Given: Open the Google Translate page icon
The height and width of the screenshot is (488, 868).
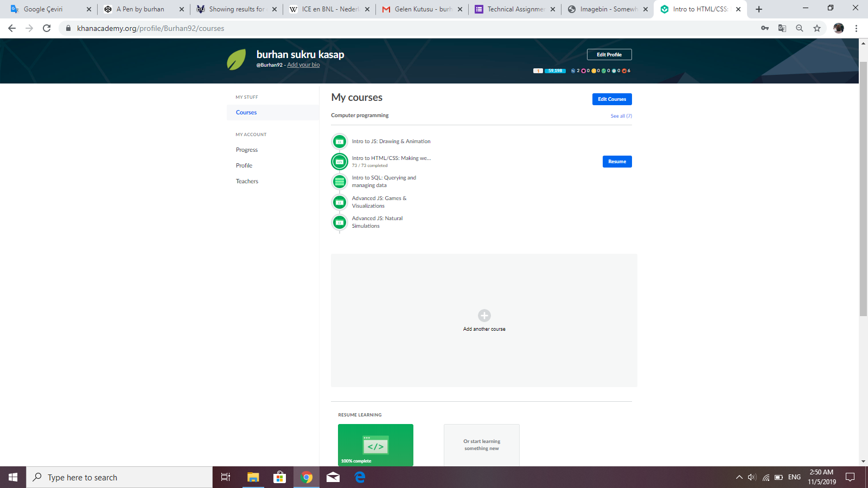Looking at the screenshot, I should point(782,28).
